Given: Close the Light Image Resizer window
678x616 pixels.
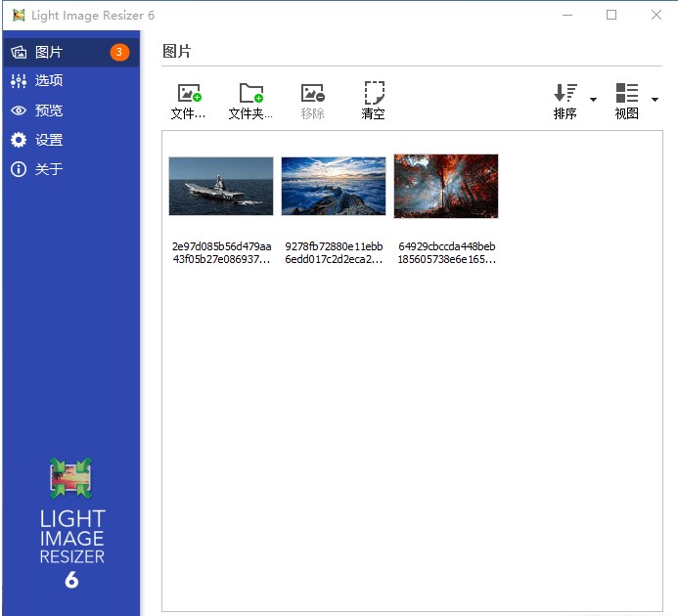Looking at the screenshot, I should pos(655,15).
